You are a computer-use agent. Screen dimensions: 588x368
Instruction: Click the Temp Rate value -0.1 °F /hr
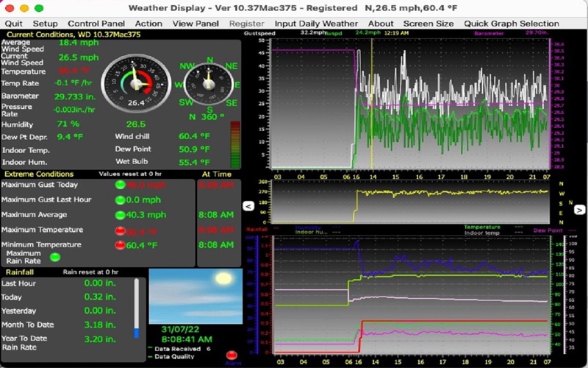click(x=73, y=82)
